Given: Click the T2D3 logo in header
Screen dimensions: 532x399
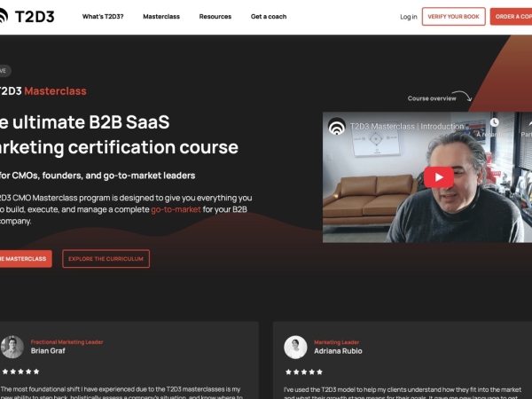Looking at the screenshot, I should [27, 16].
